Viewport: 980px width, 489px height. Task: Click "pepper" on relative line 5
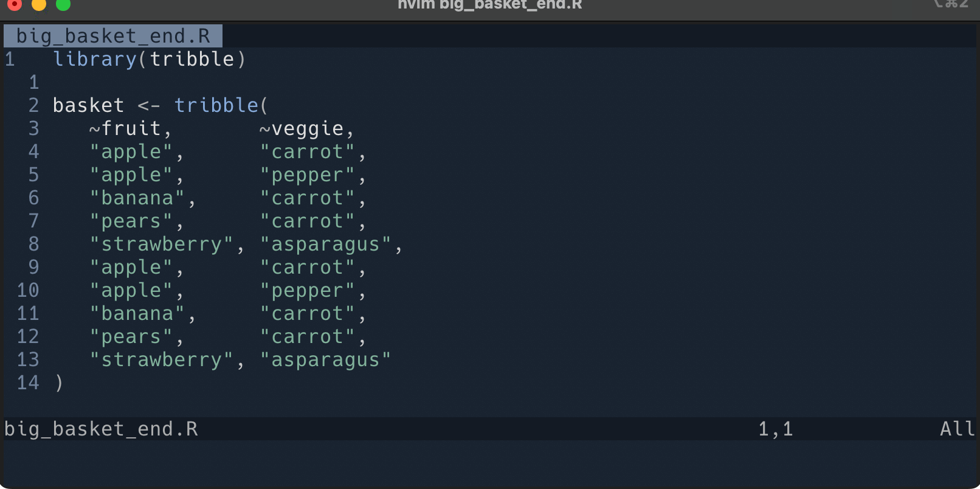tap(307, 175)
